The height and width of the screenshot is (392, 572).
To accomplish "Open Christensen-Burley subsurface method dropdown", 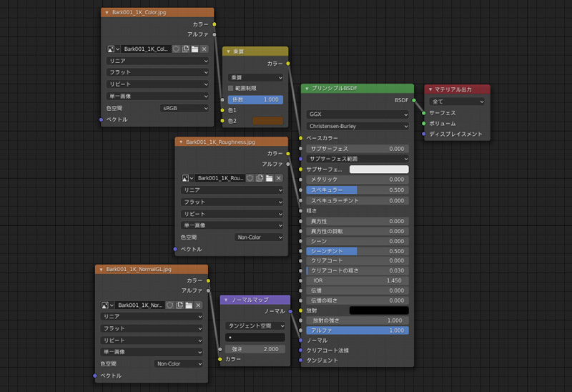I will coord(357,126).
